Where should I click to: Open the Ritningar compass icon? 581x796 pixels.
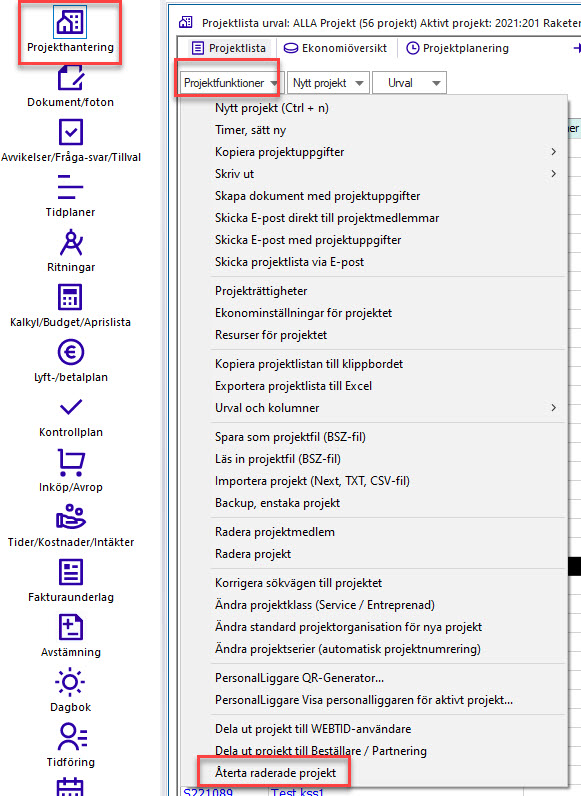[71, 242]
